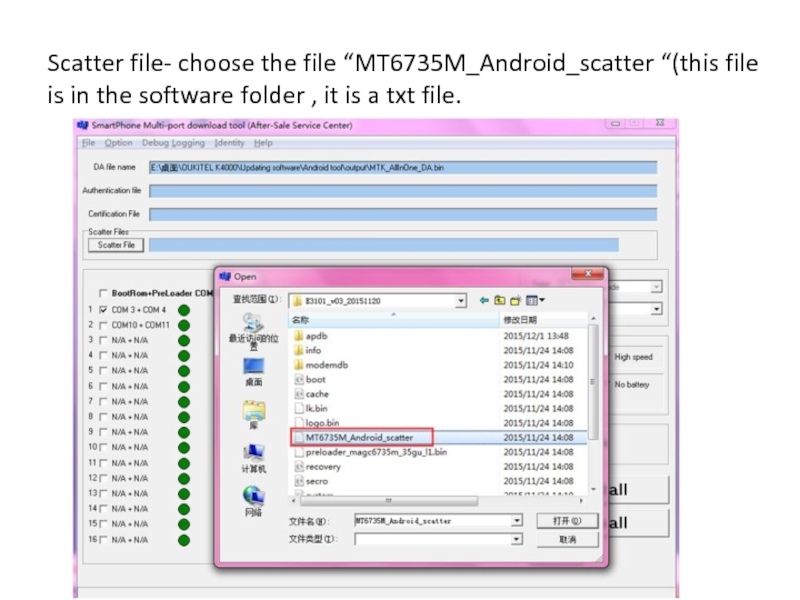This screenshot has height=600, width=800.
Task: Expand the file name (文件名) combo box arrow
Action: (517, 521)
